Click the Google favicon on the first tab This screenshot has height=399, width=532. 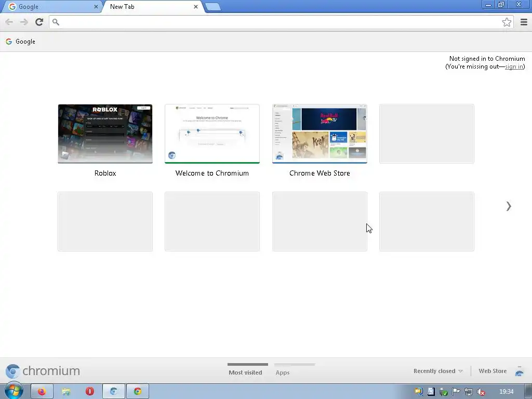click(12, 6)
